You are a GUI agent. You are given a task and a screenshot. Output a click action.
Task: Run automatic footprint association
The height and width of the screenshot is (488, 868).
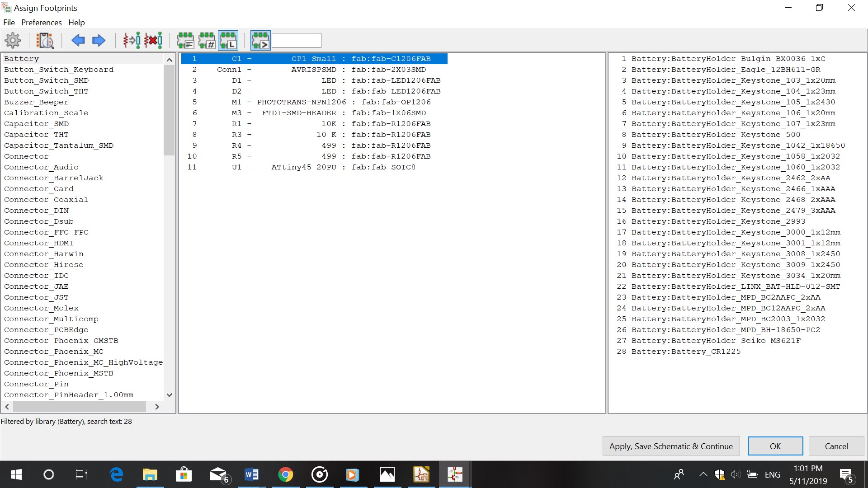coord(132,41)
